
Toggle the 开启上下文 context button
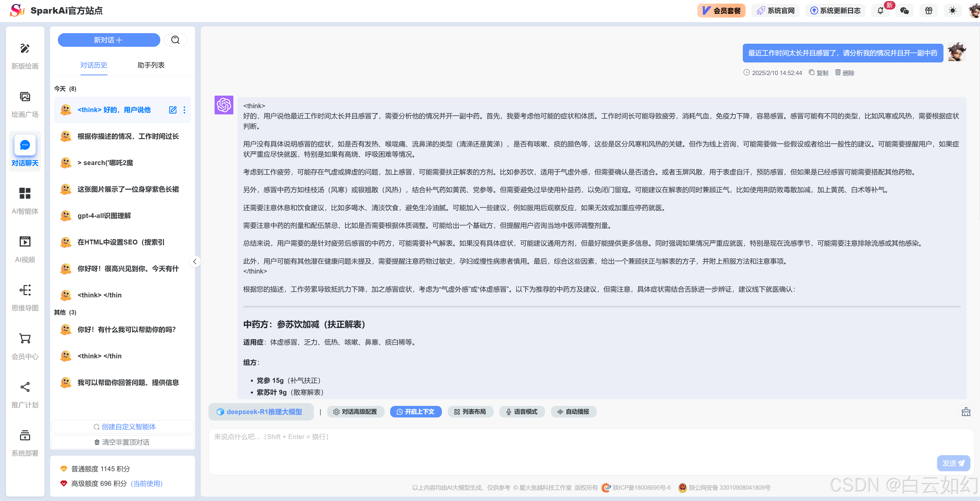[x=416, y=412]
